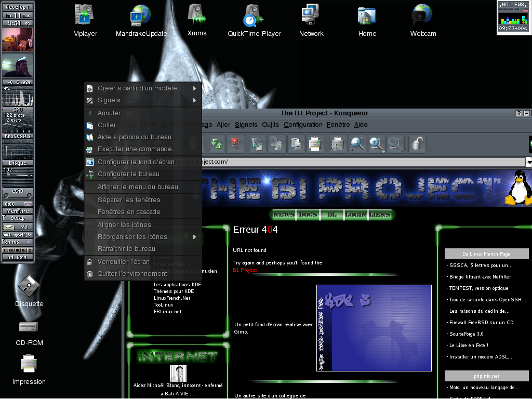Follow the "SourceForge 3.0" news link

tap(466, 334)
